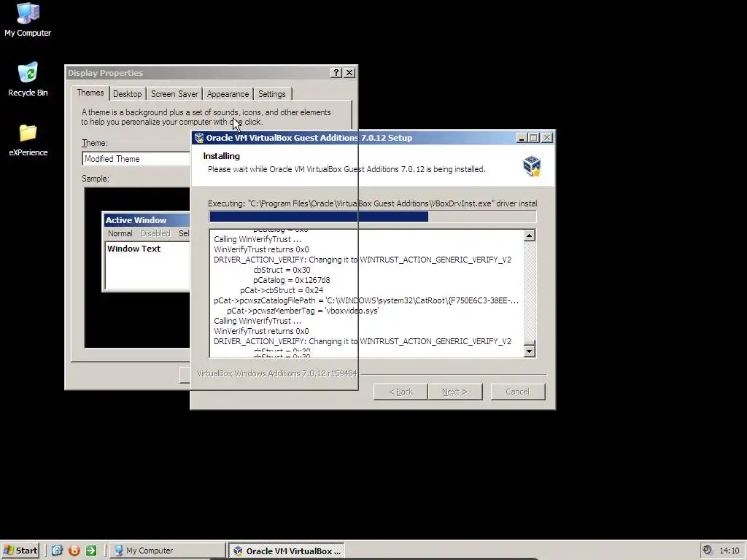
Task: Click the pcwszCatalogFilePath log line
Action: pos(366,300)
